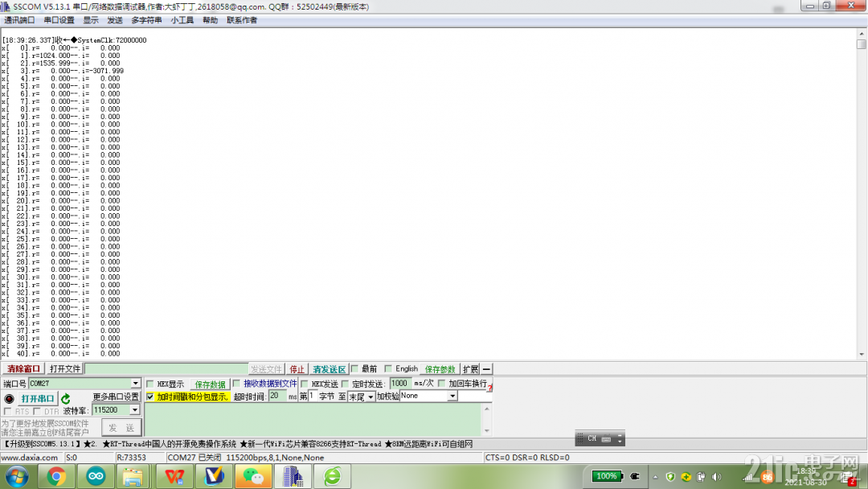Open the 通讯端口 menu
Viewport: 868px width, 489px height.
19,20
